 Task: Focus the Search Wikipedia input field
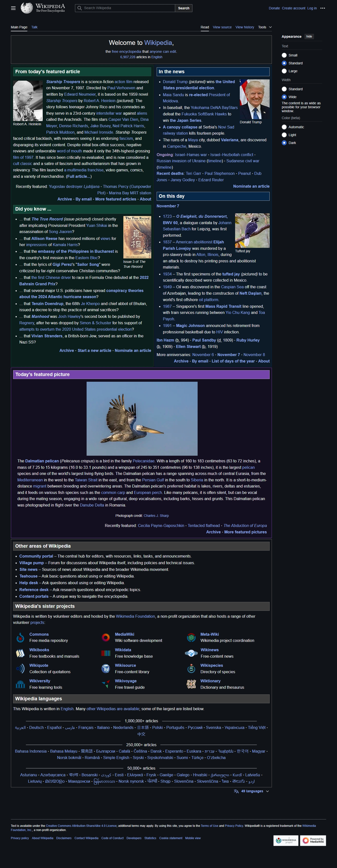pos(125,8)
